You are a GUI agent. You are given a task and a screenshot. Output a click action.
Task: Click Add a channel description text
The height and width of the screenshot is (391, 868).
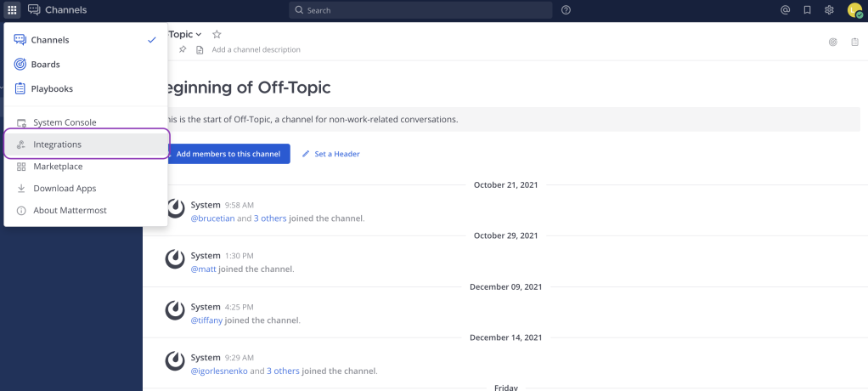click(x=256, y=50)
